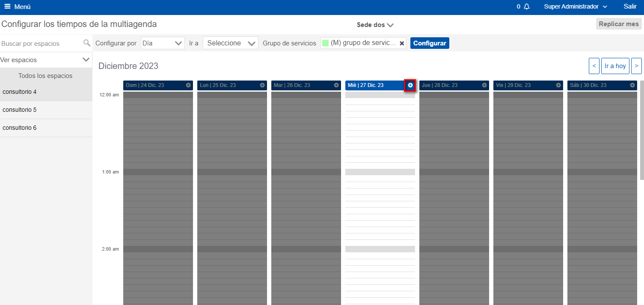Viewport: 644px width, 305px height.
Task: Add a schedule on Jue 28 Dic column
Action: pyautogui.click(x=484, y=85)
